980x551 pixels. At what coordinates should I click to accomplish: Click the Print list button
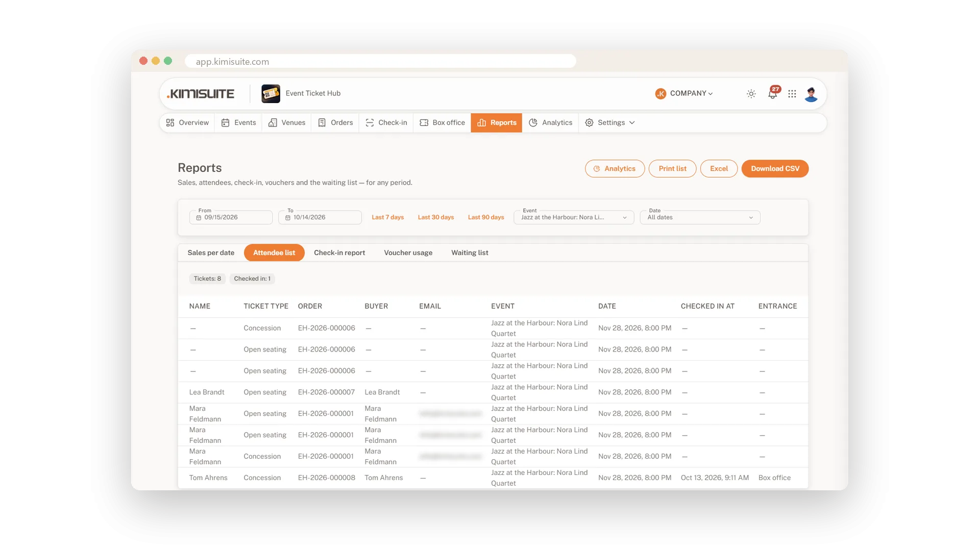tap(672, 169)
